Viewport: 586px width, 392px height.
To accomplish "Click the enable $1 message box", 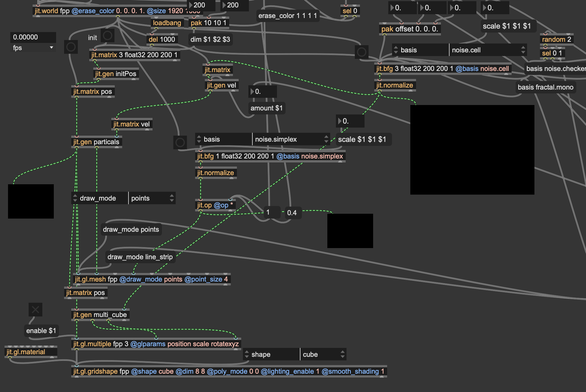I will pos(41,331).
